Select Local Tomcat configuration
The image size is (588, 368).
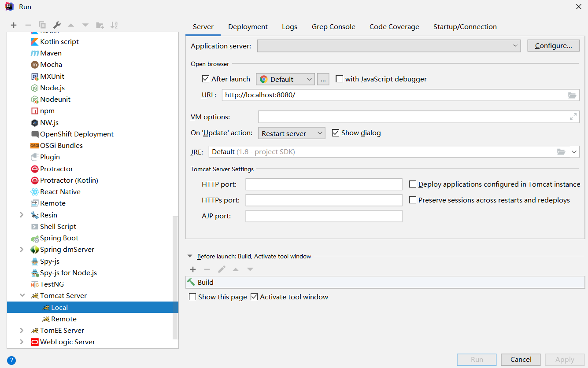coord(92,307)
